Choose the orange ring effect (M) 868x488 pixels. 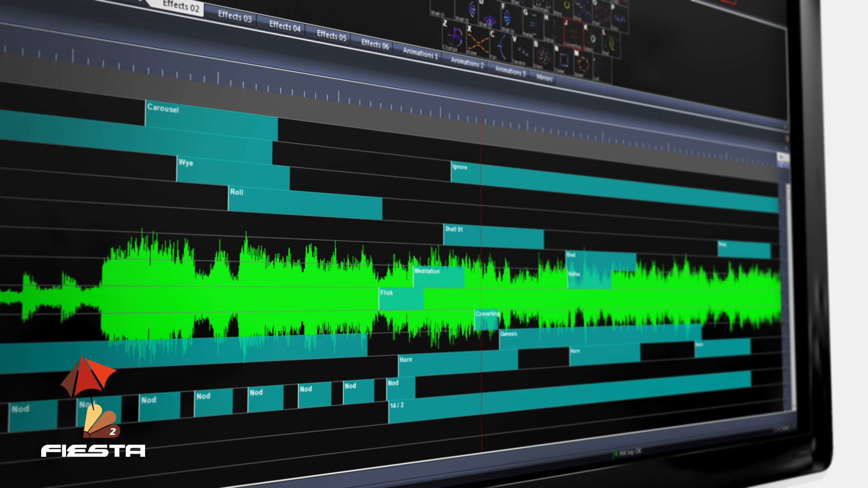(x=583, y=64)
